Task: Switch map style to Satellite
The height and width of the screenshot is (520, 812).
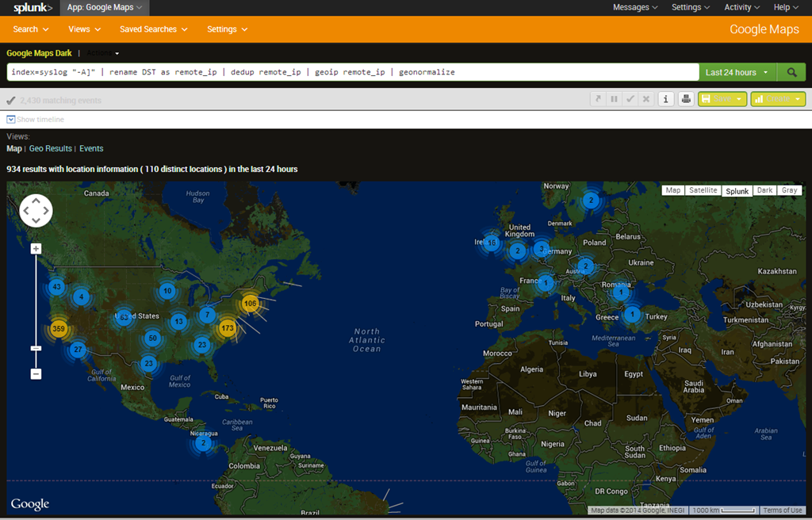Action: click(703, 190)
